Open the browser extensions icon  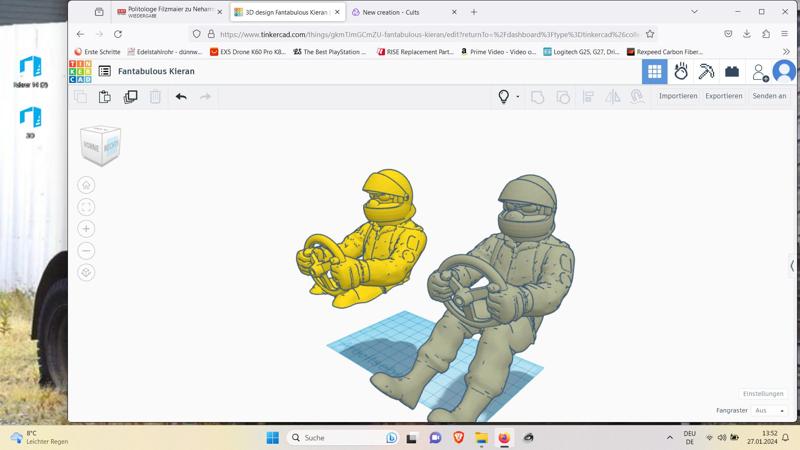[766, 34]
